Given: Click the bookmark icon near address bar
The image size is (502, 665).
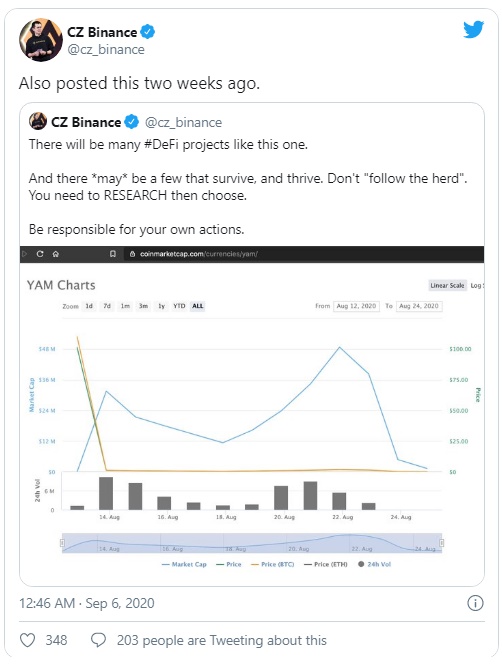Looking at the screenshot, I should [113, 254].
